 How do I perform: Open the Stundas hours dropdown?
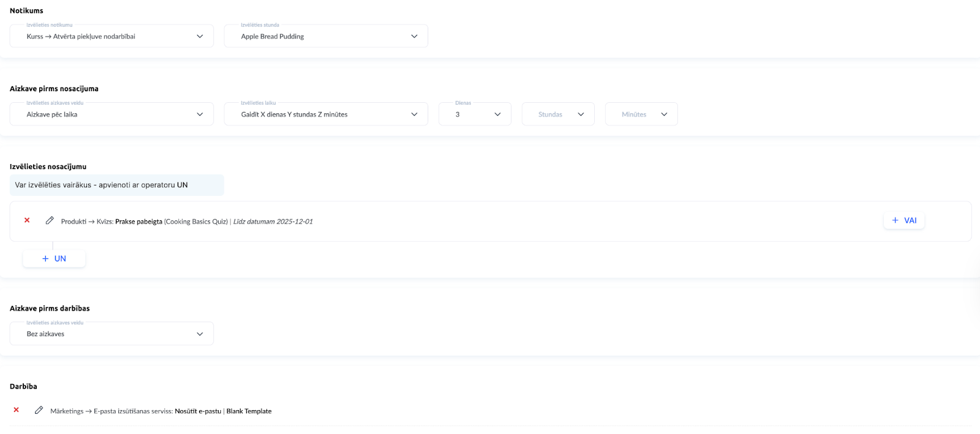[558, 114]
